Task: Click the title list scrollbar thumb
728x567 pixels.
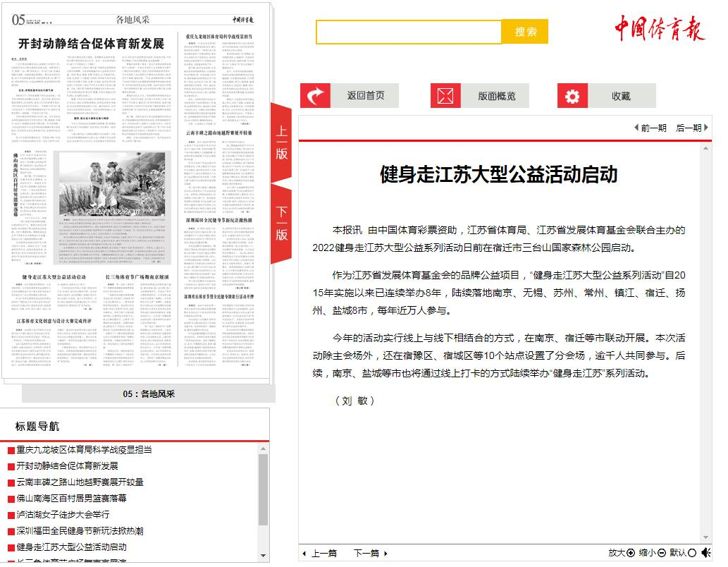Action: tap(264, 489)
